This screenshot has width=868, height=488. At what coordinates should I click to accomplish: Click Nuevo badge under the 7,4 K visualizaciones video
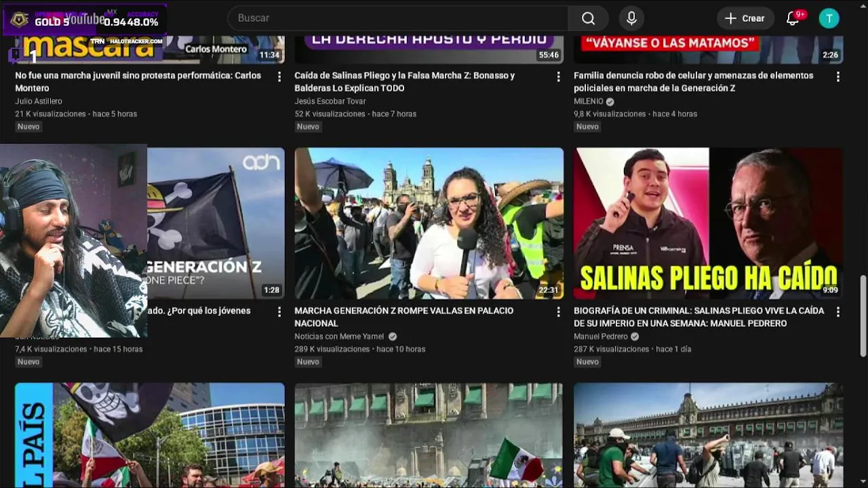28,362
